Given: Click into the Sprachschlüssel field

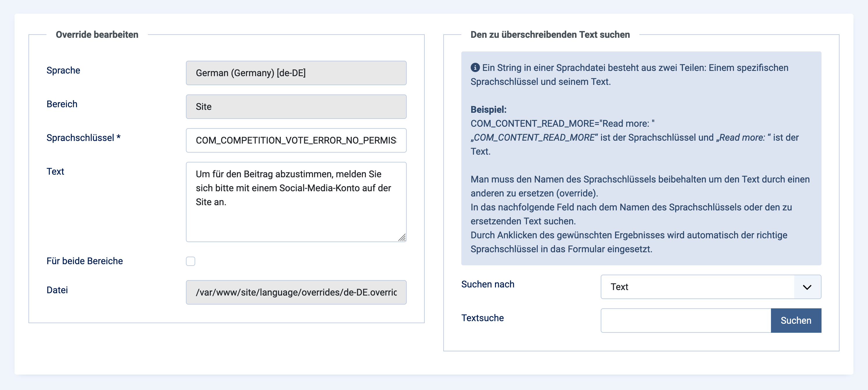Looking at the screenshot, I should [296, 140].
